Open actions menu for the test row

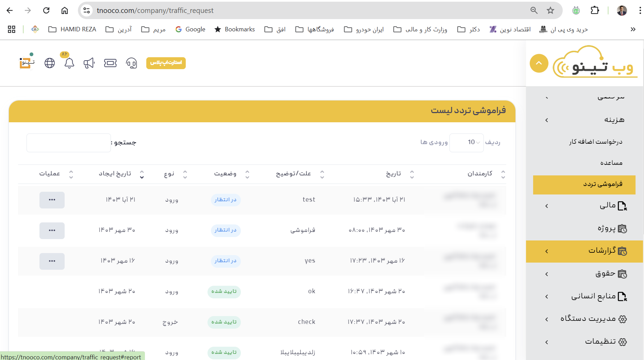pyautogui.click(x=52, y=200)
